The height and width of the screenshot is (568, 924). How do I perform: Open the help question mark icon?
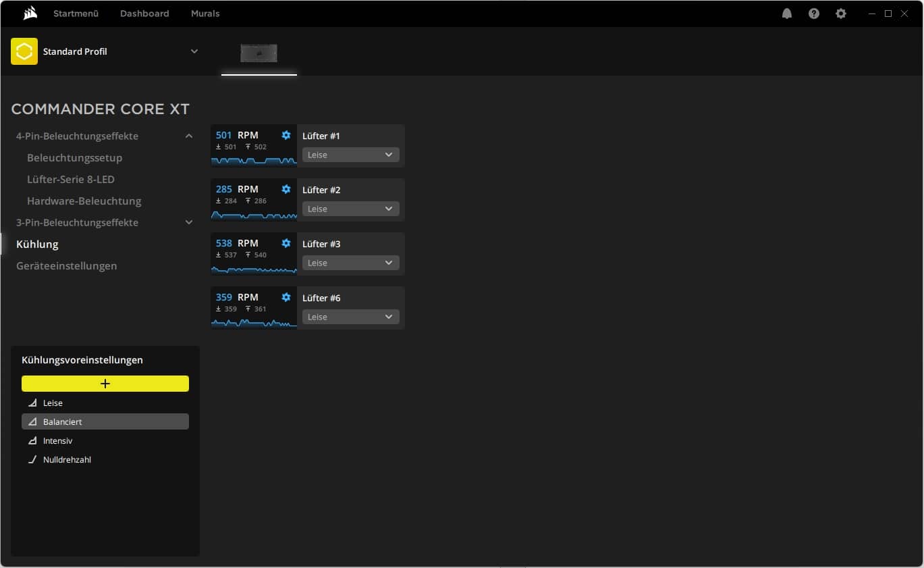coord(813,14)
